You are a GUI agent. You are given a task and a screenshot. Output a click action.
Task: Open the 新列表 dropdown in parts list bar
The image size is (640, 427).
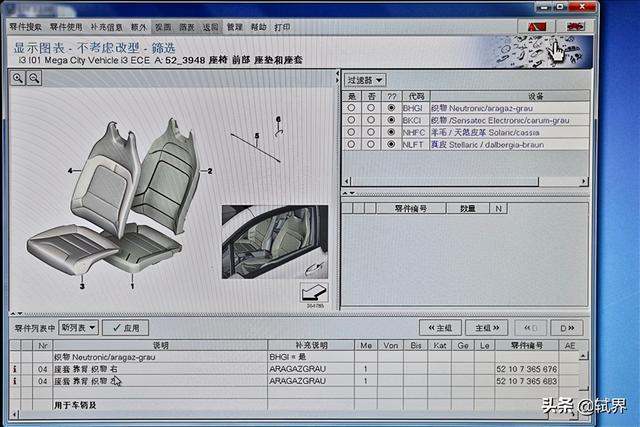point(78,327)
